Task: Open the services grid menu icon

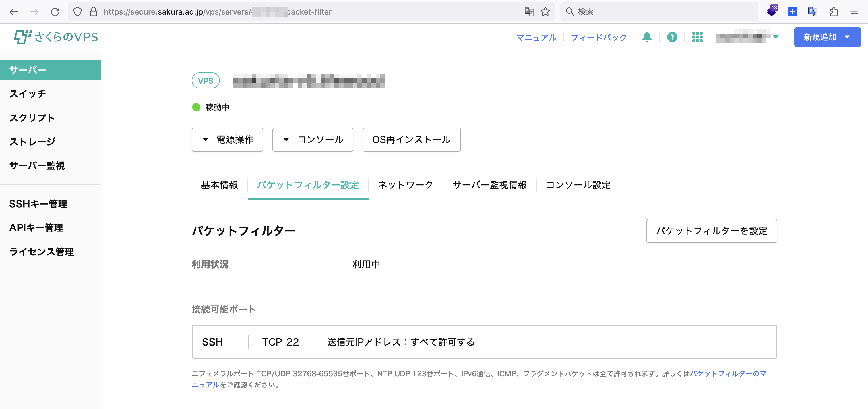Action: 697,37
